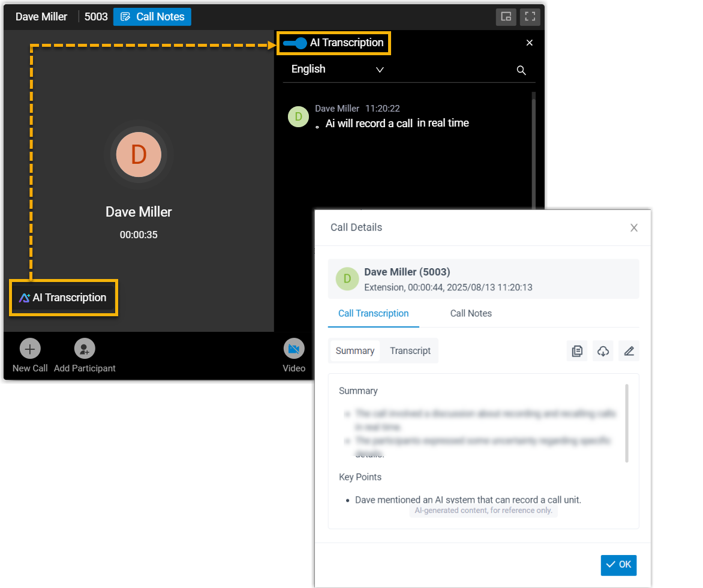This screenshot has width=703, height=588.
Task: Select the Call Transcription tab
Action: pyautogui.click(x=373, y=313)
